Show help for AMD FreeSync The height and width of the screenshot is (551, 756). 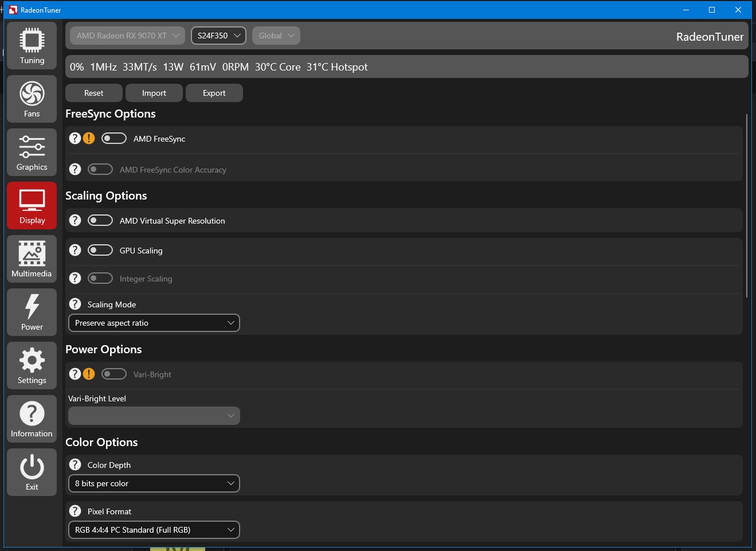(x=75, y=138)
